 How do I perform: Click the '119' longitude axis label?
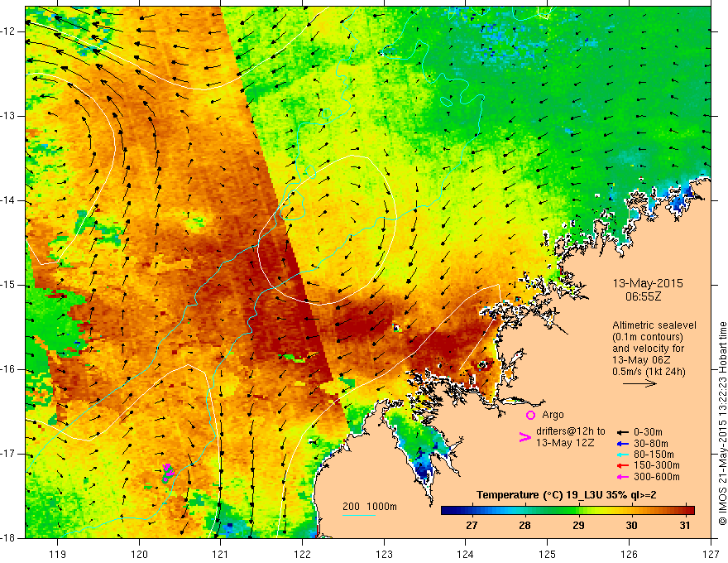click(x=58, y=554)
